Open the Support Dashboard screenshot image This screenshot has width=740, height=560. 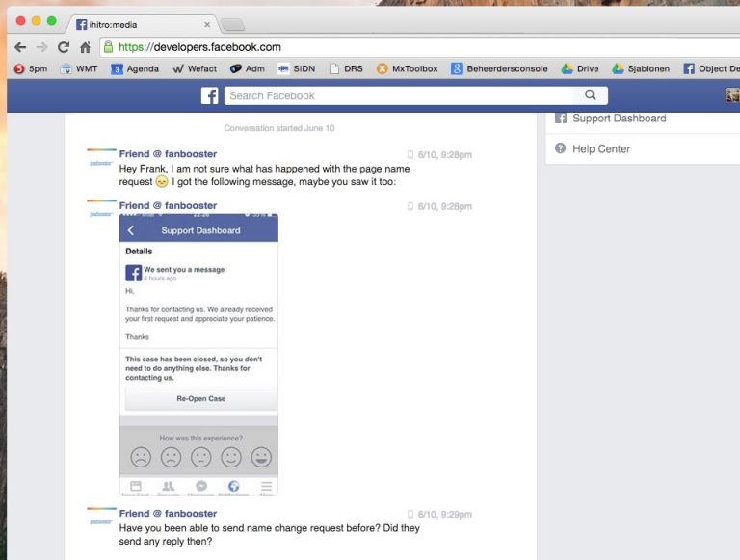198,354
